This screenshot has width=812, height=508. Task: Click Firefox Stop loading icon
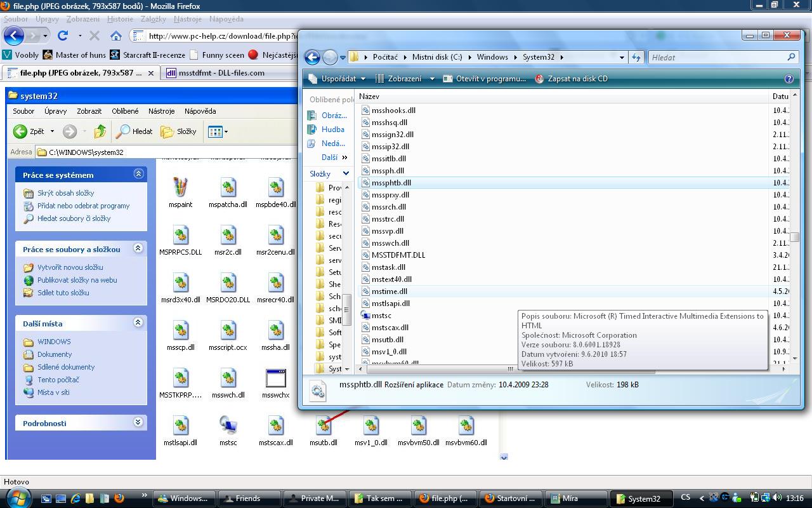(94, 36)
